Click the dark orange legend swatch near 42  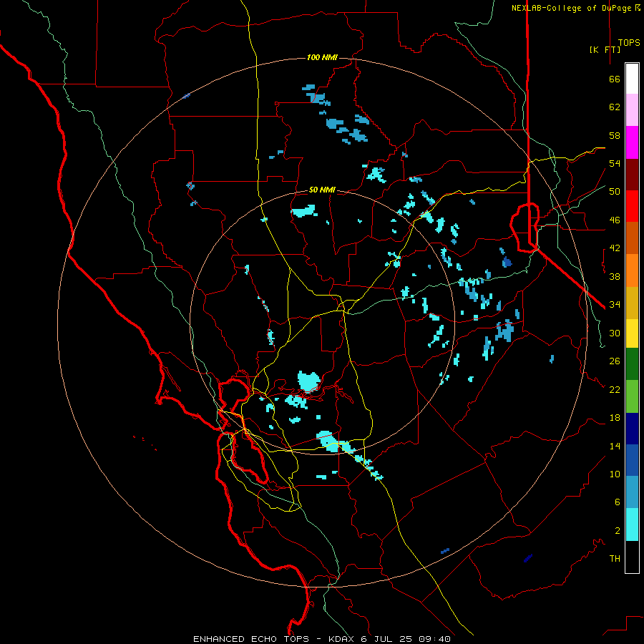coord(632,238)
